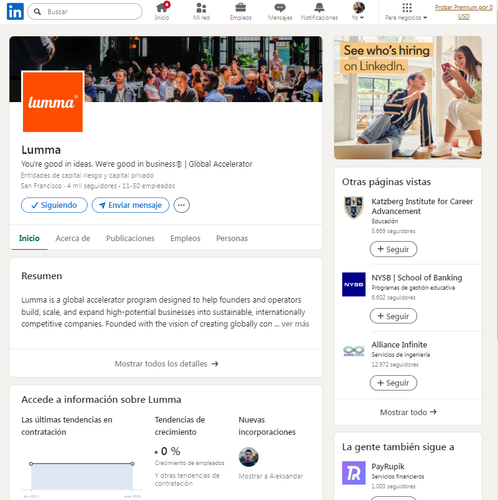
Task: Expand summary with ver más
Action: click(x=295, y=324)
